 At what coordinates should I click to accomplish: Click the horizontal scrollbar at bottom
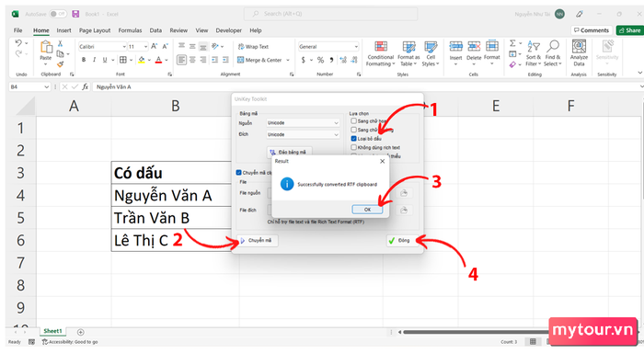click(477, 332)
